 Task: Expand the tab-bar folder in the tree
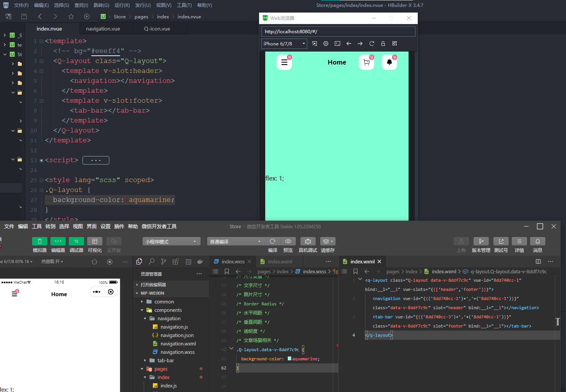coord(165,360)
